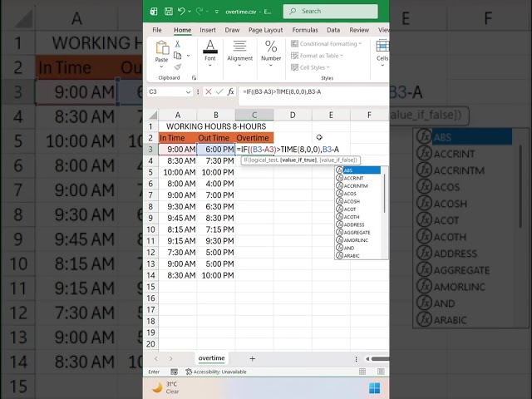Click the Copy icon

[x=177, y=56]
